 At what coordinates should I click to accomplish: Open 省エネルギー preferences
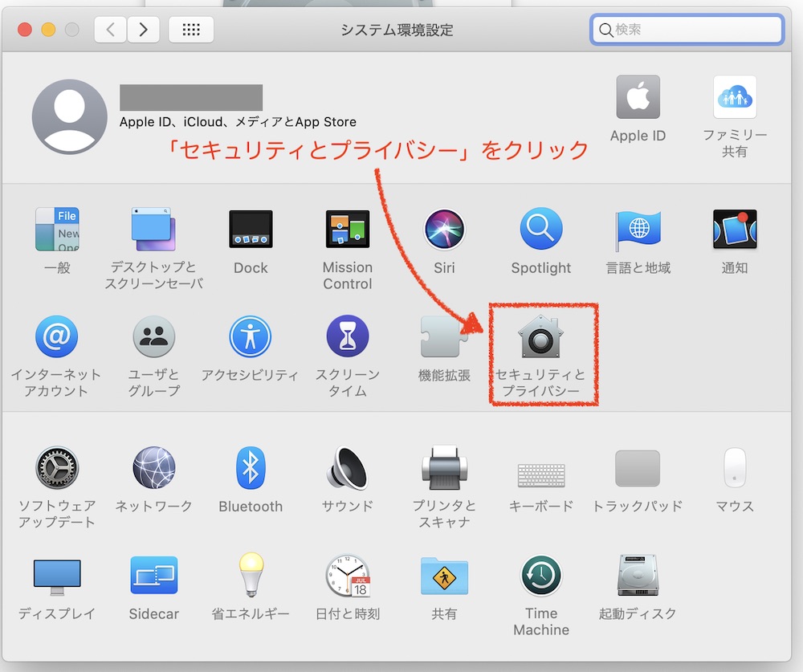pyautogui.click(x=251, y=575)
